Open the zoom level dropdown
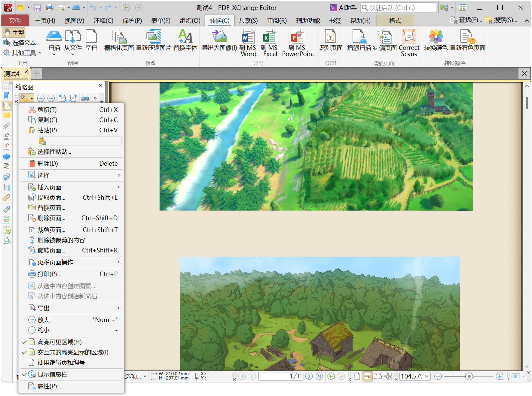 (x=427, y=376)
